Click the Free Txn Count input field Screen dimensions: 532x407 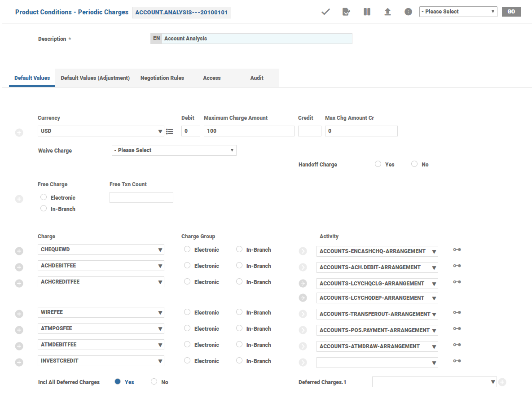pos(141,197)
